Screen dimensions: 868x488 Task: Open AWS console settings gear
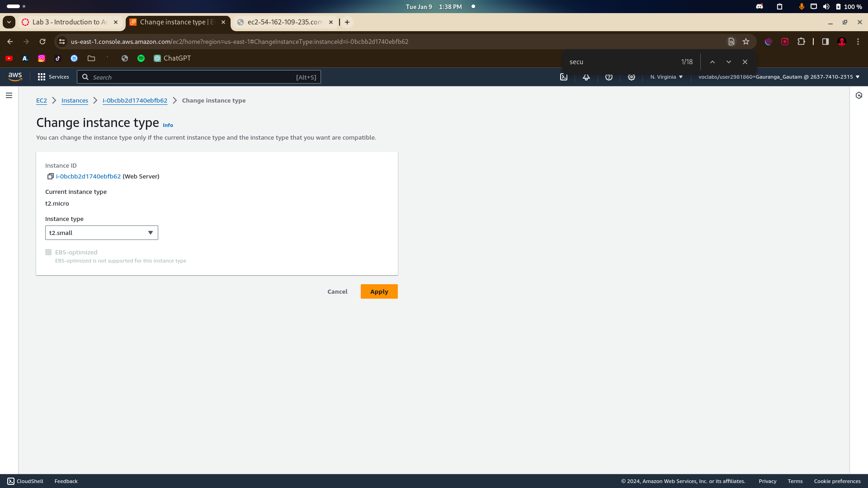[x=632, y=77]
